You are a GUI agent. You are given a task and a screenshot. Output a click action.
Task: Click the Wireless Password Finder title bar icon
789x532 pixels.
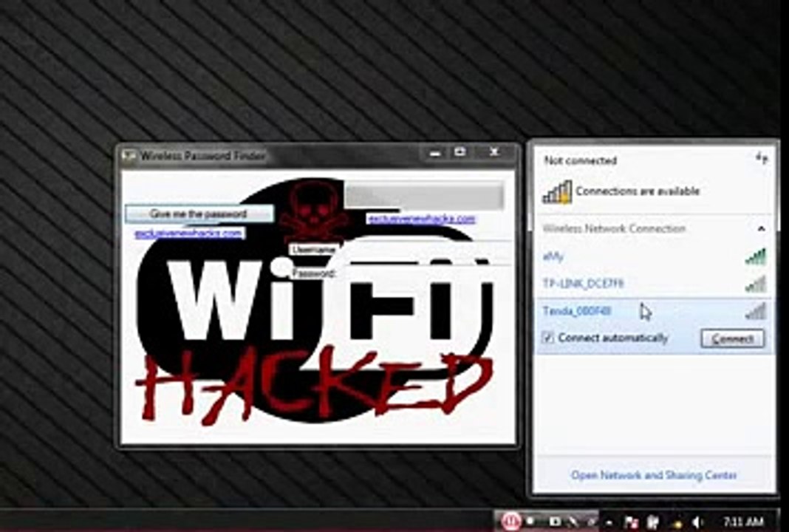point(129,156)
